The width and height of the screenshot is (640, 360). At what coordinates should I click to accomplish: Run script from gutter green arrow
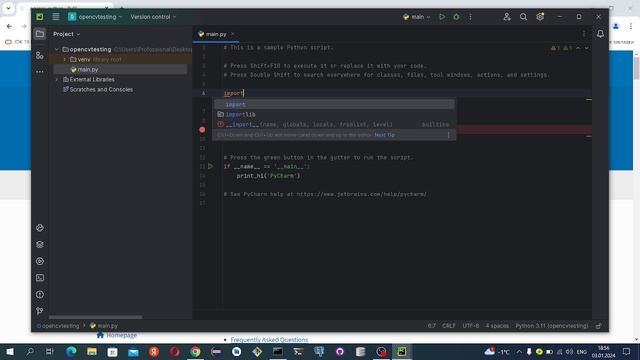tap(211, 166)
